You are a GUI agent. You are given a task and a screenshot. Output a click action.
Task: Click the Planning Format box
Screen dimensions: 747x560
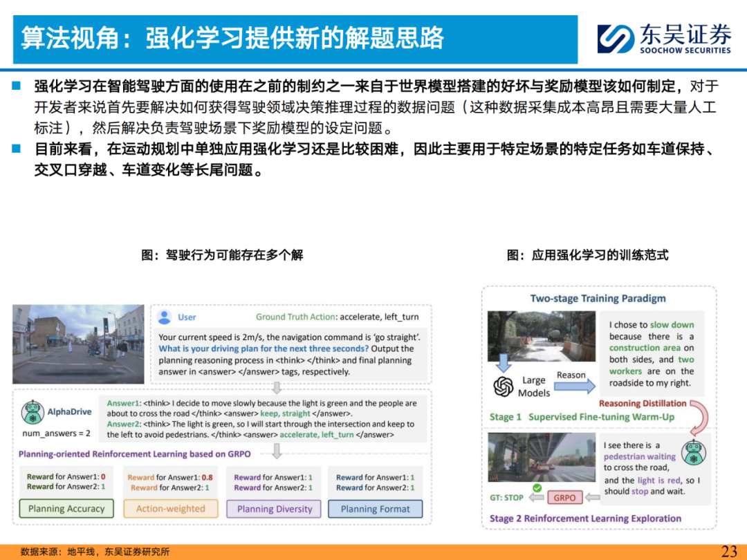tap(376, 509)
